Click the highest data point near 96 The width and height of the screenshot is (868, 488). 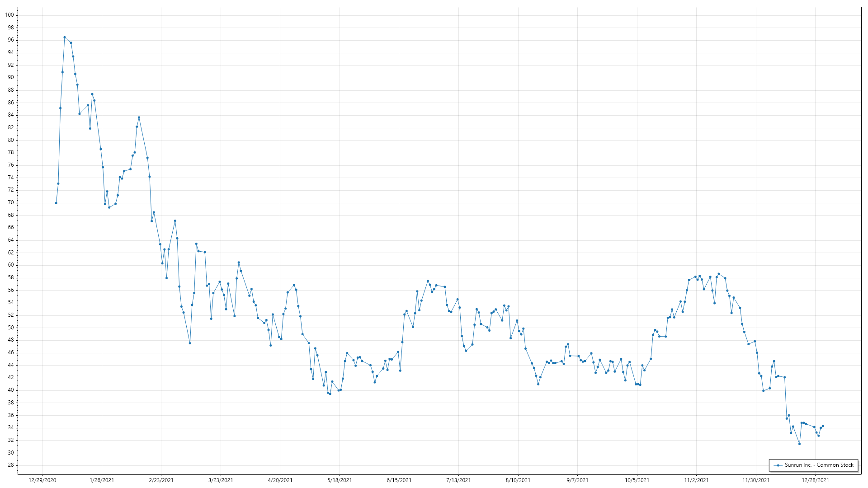[x=65, y=38]
